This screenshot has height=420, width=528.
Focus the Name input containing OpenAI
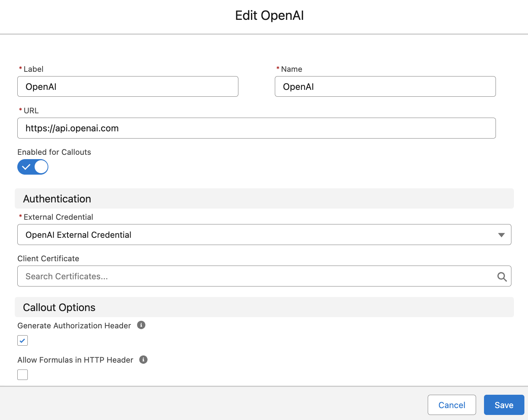click(x=385, y=87)
